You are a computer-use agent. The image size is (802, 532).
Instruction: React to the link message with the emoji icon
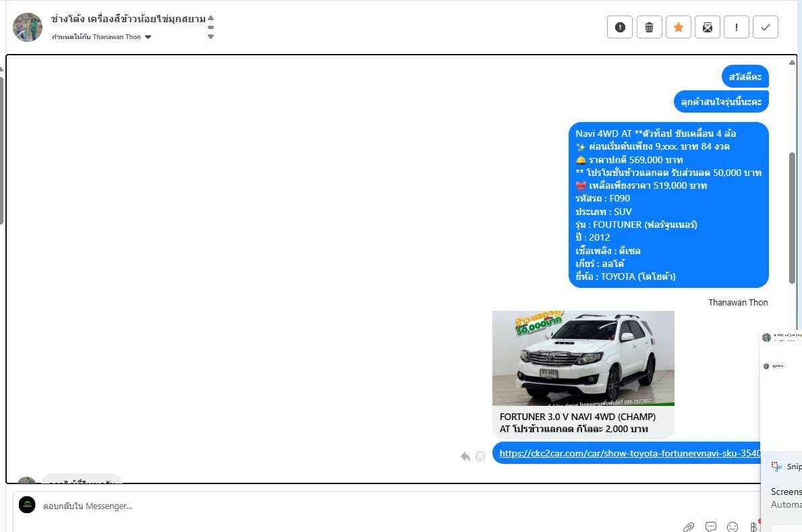pos(480,456)
